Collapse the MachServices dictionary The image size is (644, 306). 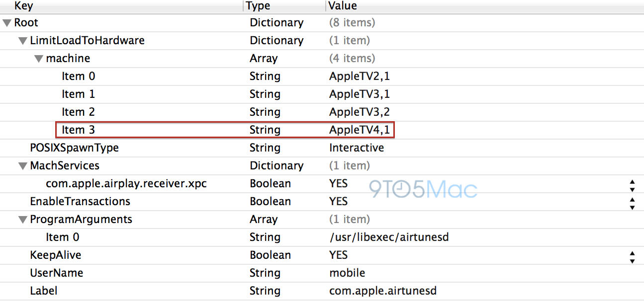(x=23, y=166)
